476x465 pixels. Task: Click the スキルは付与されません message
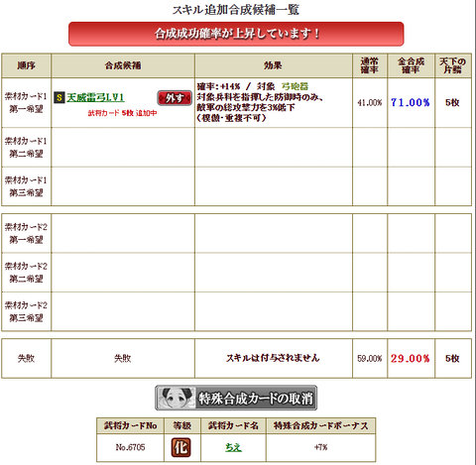(273, 358)
